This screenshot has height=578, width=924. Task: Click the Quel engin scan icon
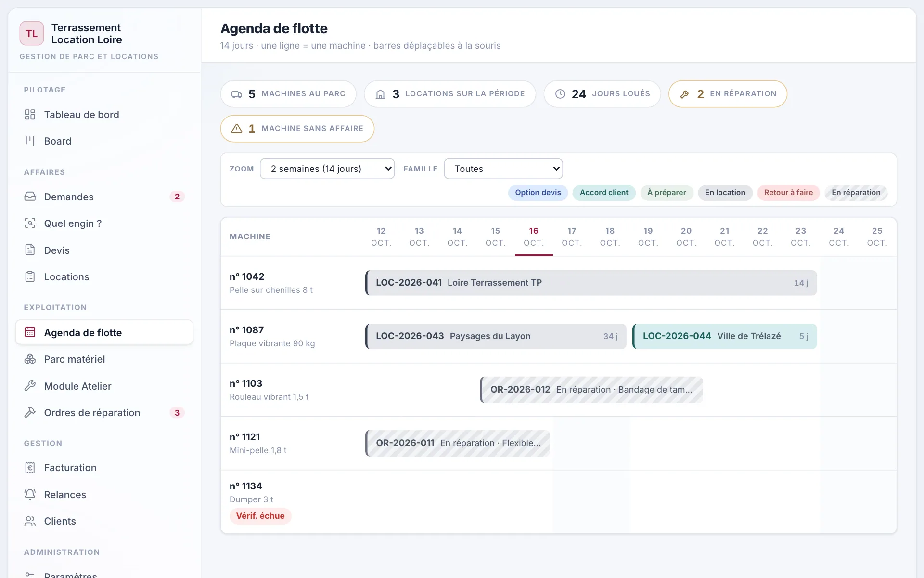[30, 223]
